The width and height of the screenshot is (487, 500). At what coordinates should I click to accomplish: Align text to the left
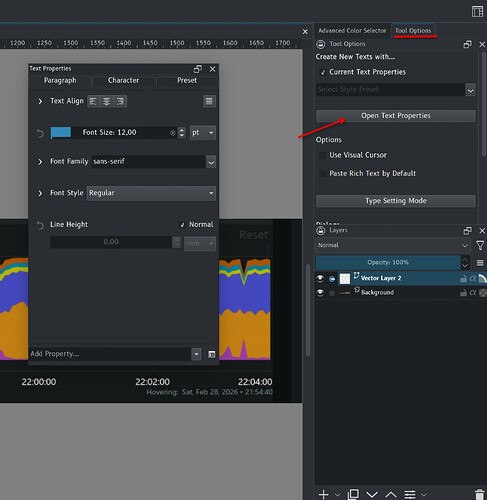(x=93, y=101)
